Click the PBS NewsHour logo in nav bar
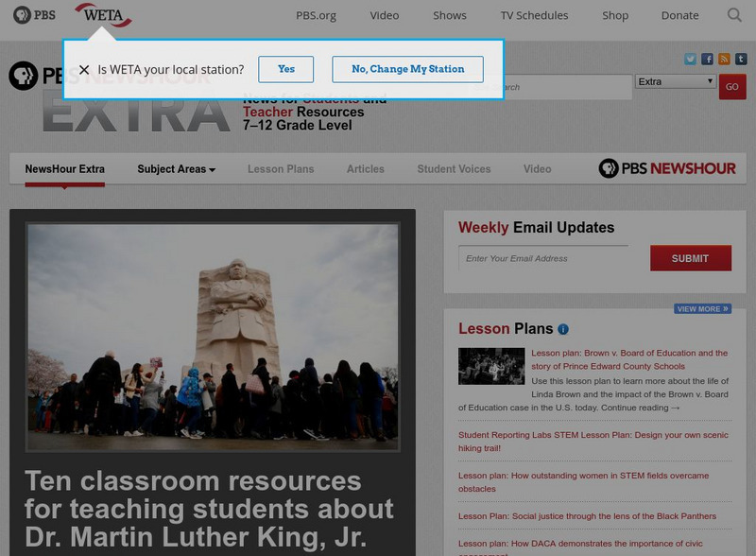Screen dimensions: 756x556 tap(667, 168)
